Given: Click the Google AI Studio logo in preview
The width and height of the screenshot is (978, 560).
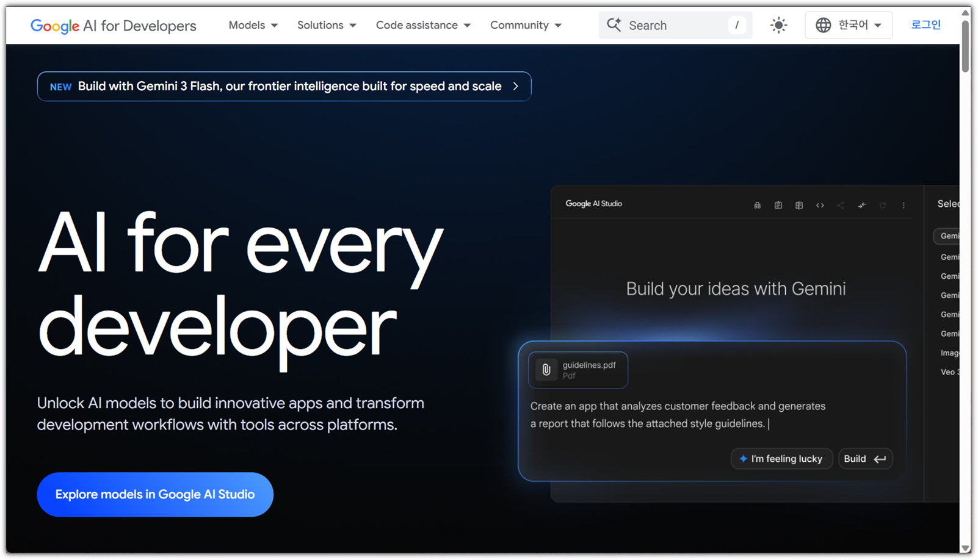Looking at the screenshot, I should pyautogui.click(x=593, y=204).
